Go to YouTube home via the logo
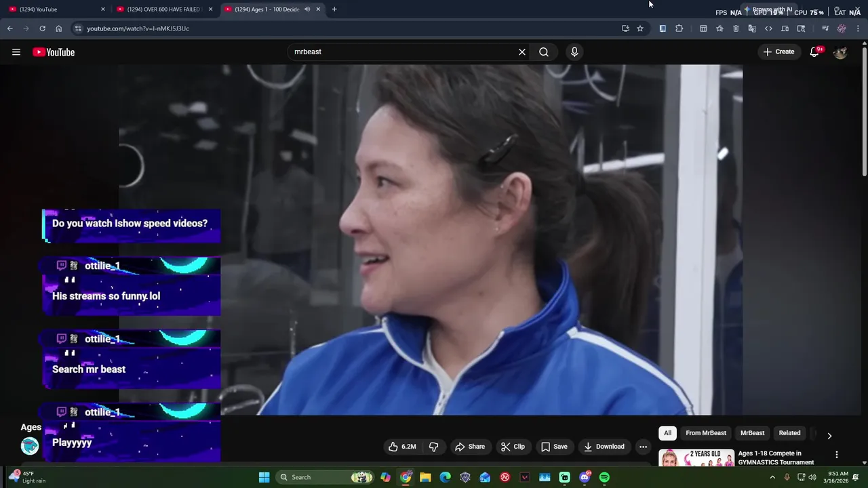Screen dimensions: 868x488 tap(54, 52)
